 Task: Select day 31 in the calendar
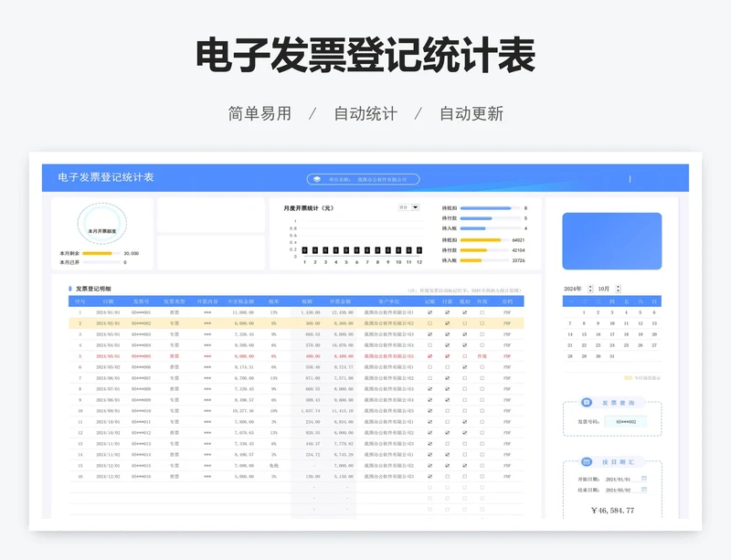point(612,356)
